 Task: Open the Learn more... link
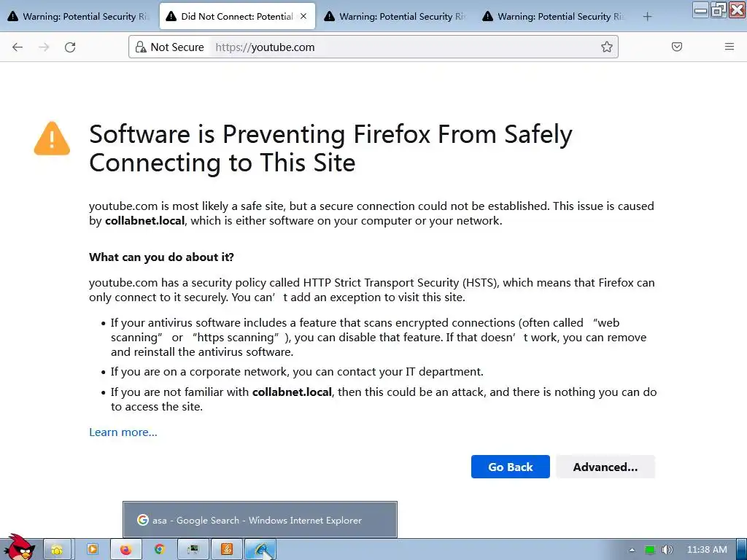pyautogui.click(x=123, y=432)
